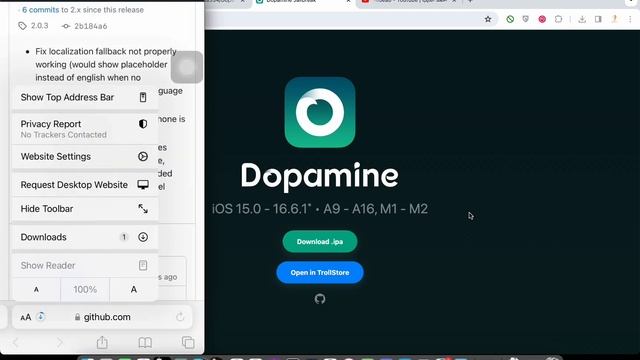Screen dimensions: 640x360
Task: Tap phone icon beside Show Top Address Bar
Action: [143, 97]
